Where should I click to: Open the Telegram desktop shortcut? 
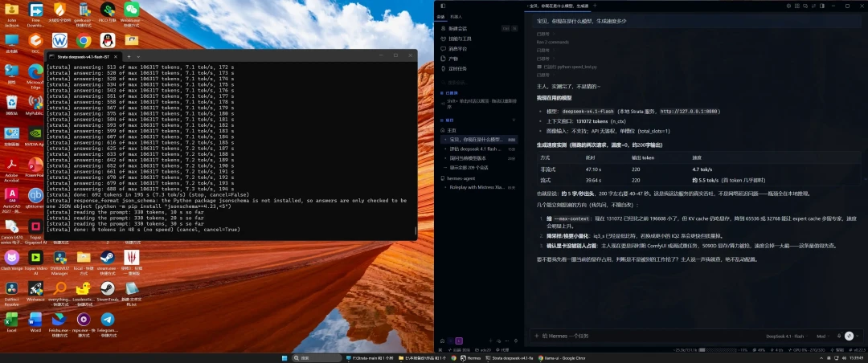pos(108,325)
